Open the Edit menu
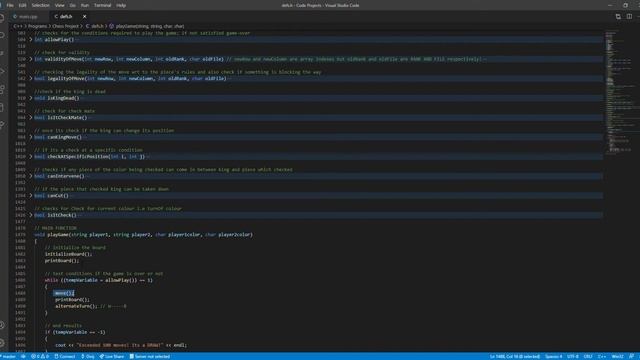 (x=22, y=5)
